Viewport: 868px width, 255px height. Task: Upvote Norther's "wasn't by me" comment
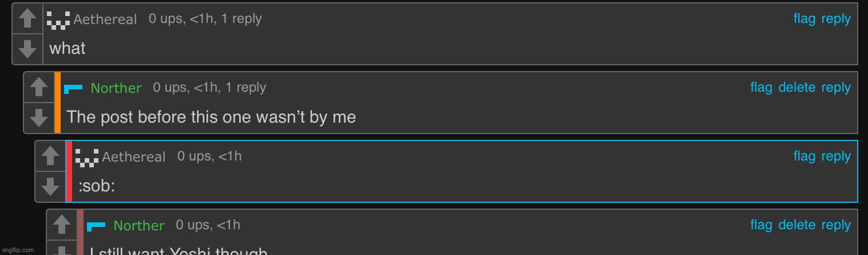(39, 87)
